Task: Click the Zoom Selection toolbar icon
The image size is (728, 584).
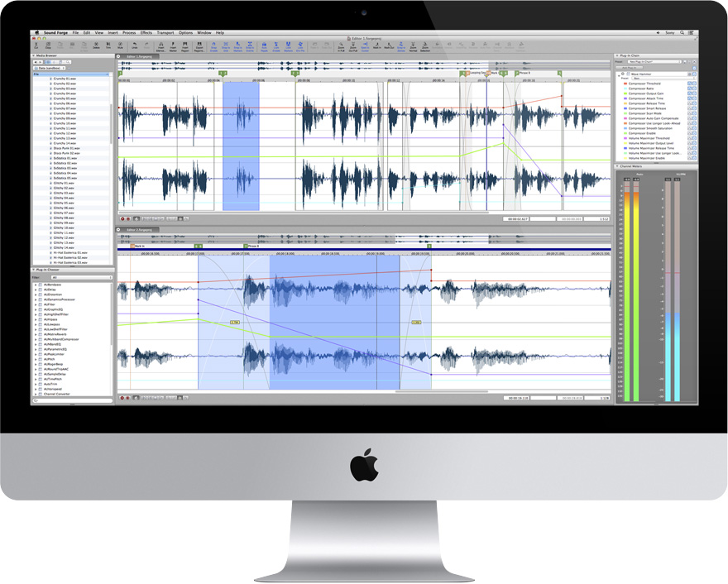Action: (425, 46)
